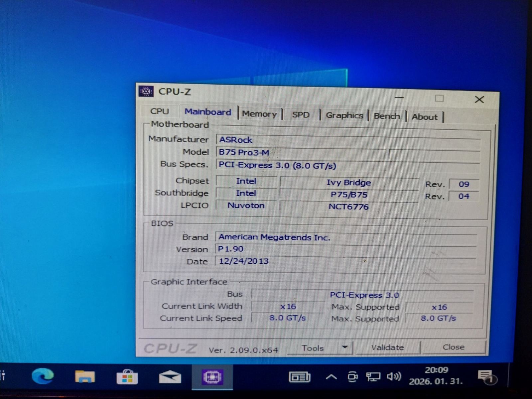
Task: Click the Current Link Speed 8.0 GT/s value
Action: [288, 318]
